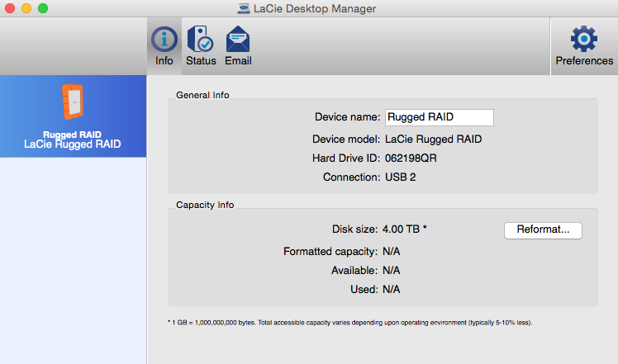Open Preferences gear icon

583,39
